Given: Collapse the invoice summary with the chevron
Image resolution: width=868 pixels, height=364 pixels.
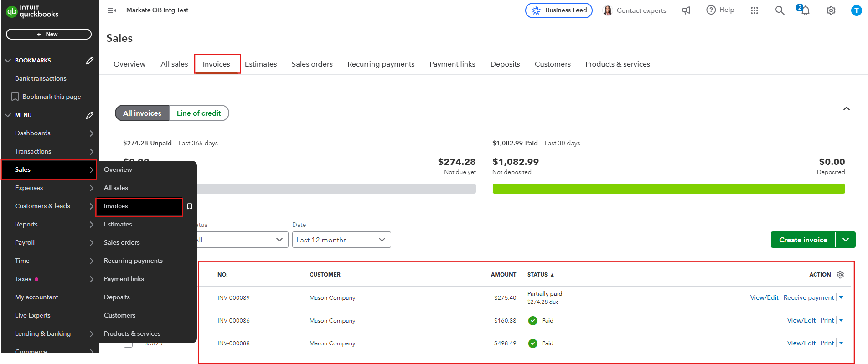Looking at the screenshot, I should pyautogui.click(x=847, y=108).
